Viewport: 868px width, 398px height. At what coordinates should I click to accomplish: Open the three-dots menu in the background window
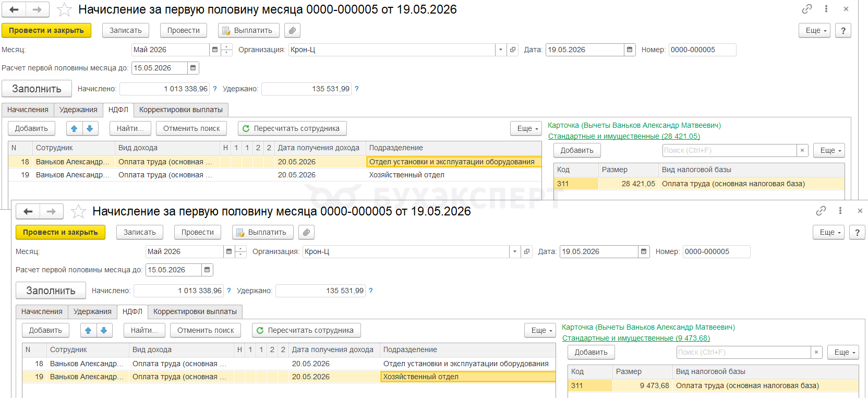[826, 9]
